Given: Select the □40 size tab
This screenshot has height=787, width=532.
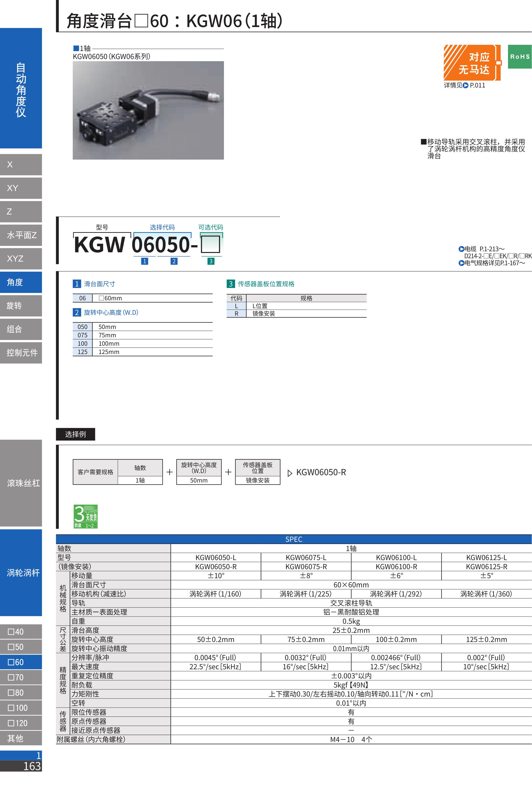Looking at the screenshot, I should [21, 631].
